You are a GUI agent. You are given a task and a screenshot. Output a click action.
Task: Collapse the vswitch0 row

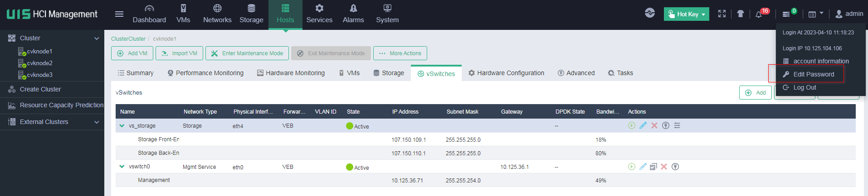click(122, 166)
